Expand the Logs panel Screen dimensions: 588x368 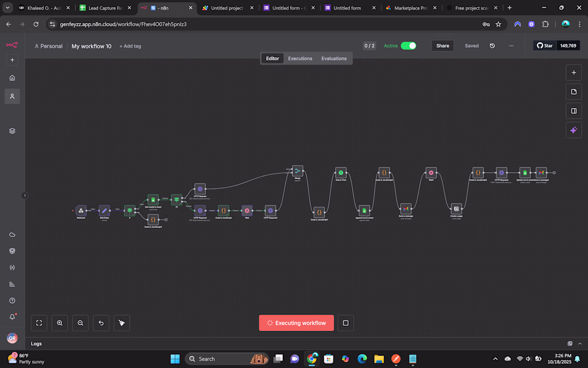coord(580,343)
